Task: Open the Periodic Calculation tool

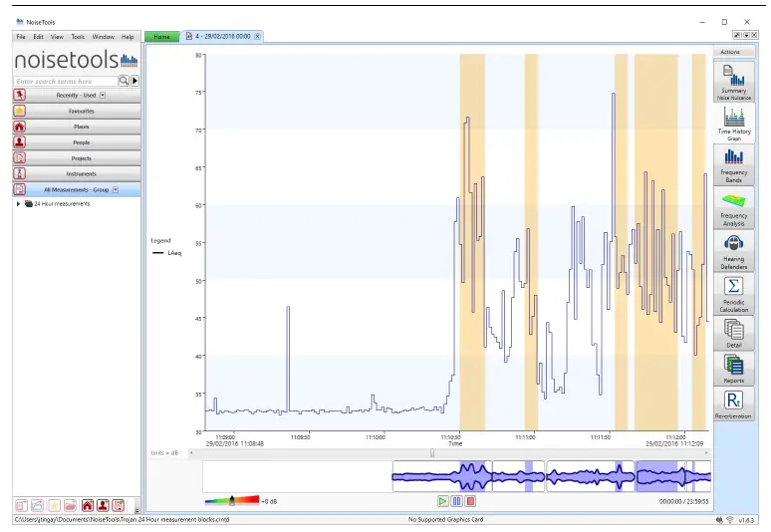Action: (733, 293)
